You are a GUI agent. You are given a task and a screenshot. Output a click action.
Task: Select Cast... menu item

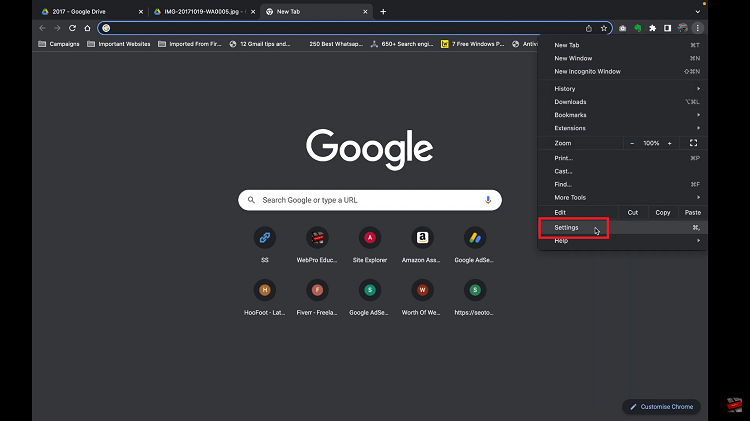[x=622, y=171]
